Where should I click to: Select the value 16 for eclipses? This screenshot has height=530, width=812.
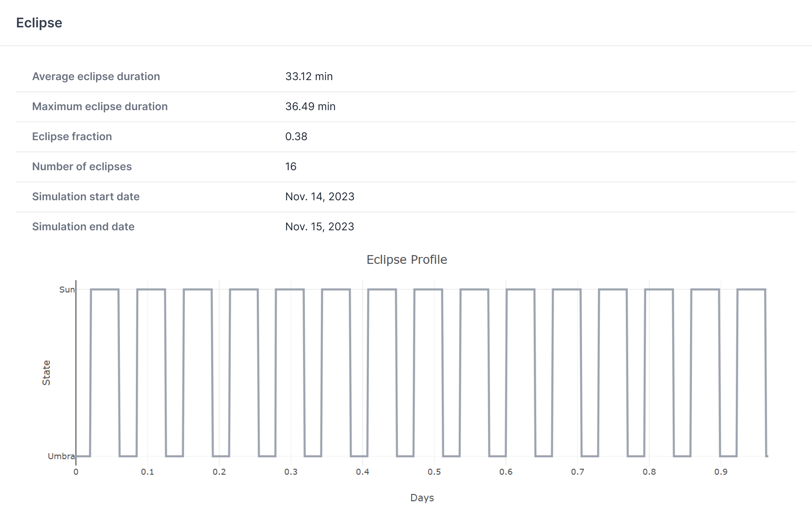tap(291, 167)
